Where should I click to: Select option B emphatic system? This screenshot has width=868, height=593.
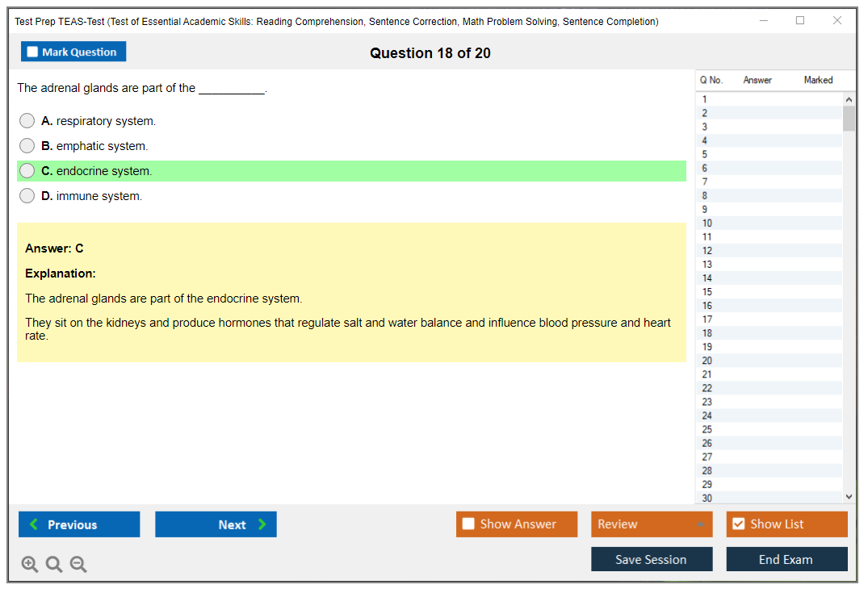click(27, 146)
